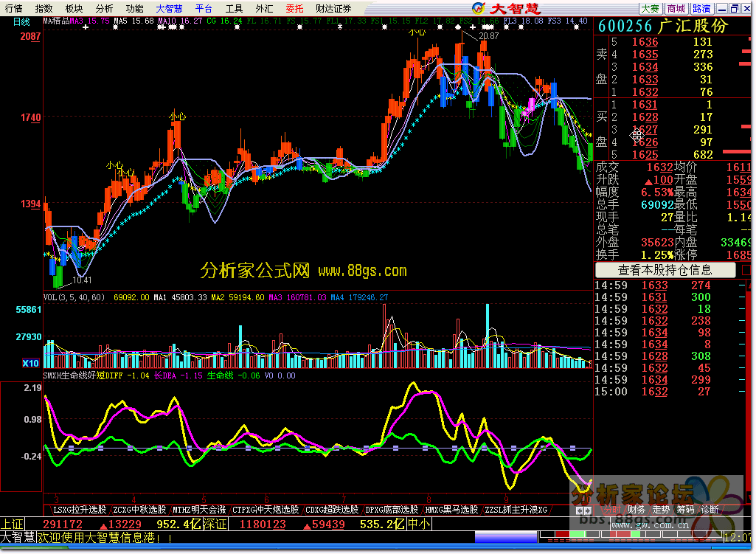The image size is (756, 554).
Task: Click the 大智慧 label at status bar left
Action: tap(18, 538)
